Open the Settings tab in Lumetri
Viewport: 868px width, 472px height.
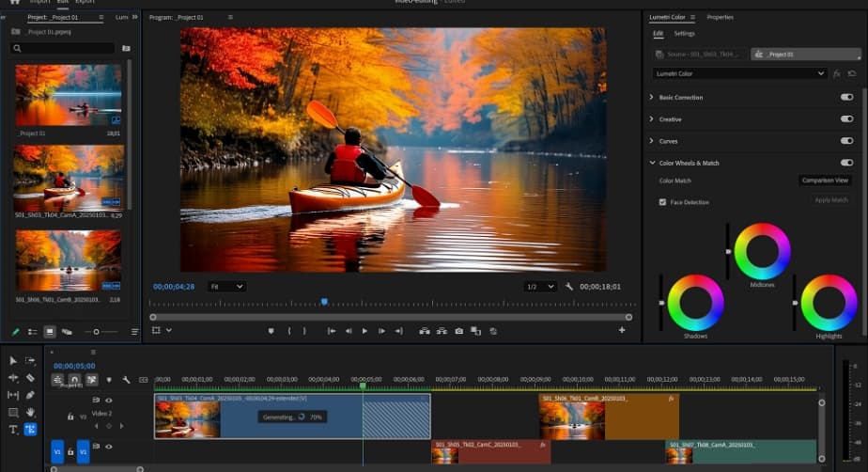[x=684, y=34]
